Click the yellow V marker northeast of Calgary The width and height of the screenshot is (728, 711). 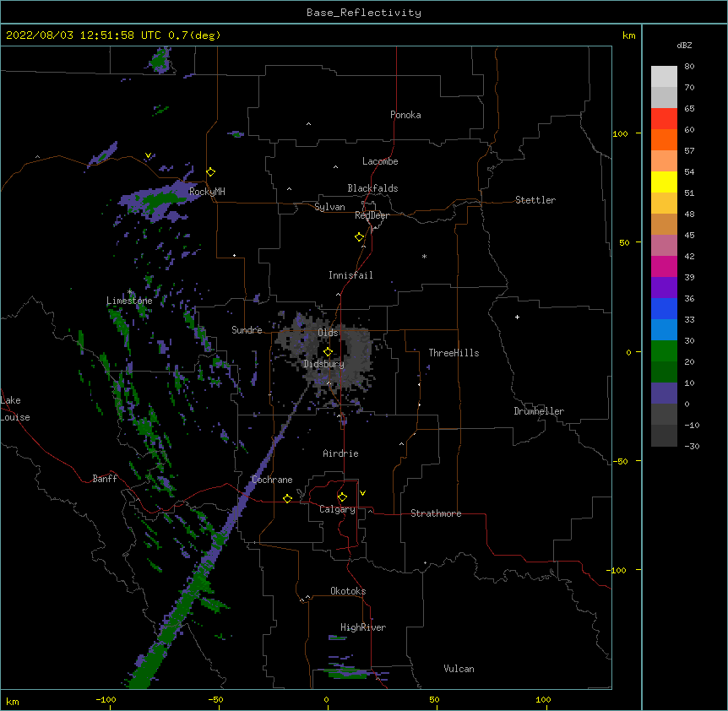coord(362,493)
